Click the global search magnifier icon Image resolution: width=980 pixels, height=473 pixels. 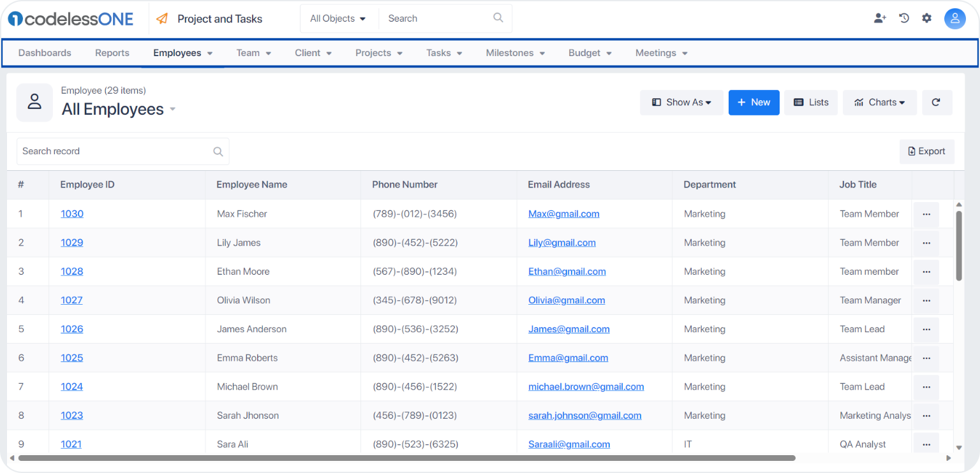point(498,18)
